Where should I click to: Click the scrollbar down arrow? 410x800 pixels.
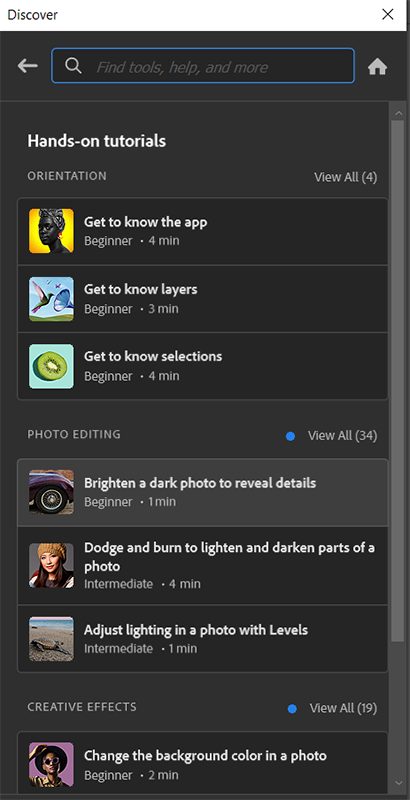click(398, 783)
